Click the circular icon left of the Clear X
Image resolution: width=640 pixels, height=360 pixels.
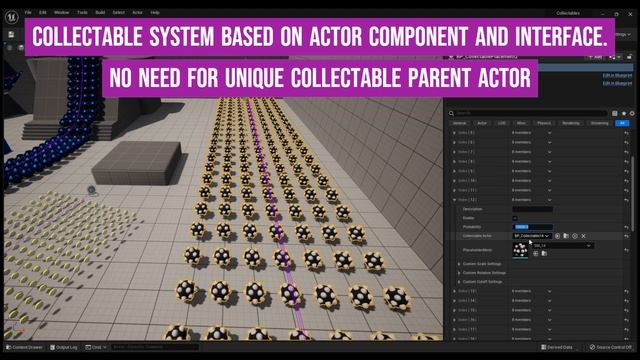click(575, 236)
